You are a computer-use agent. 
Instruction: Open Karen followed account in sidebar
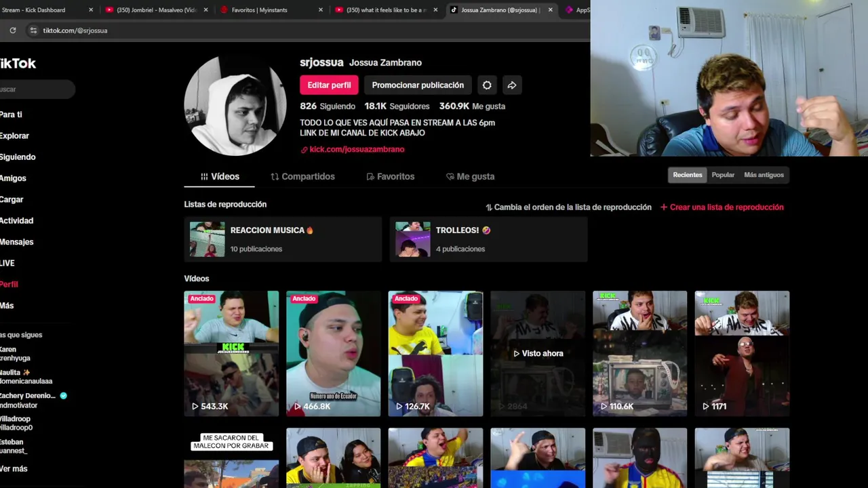click(x=15, y=354)
